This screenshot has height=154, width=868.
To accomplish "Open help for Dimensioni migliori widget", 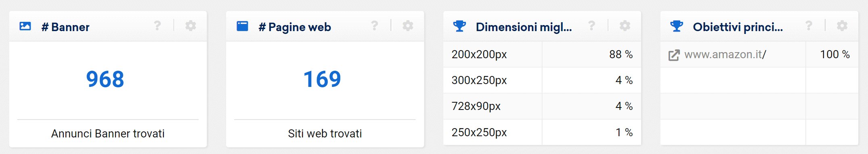I will tap(592, 26).
